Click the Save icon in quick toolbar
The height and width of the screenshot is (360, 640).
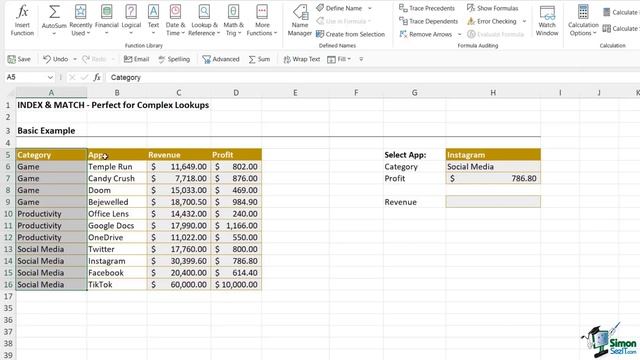click(19, 59)
